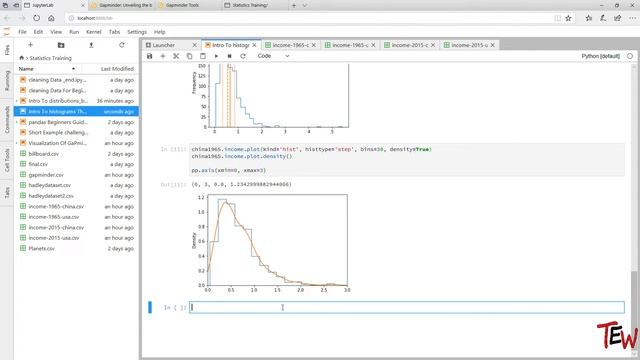Select billboard.csv in the file list
Viewport: 640px width, 360px height.
[77, 154]
